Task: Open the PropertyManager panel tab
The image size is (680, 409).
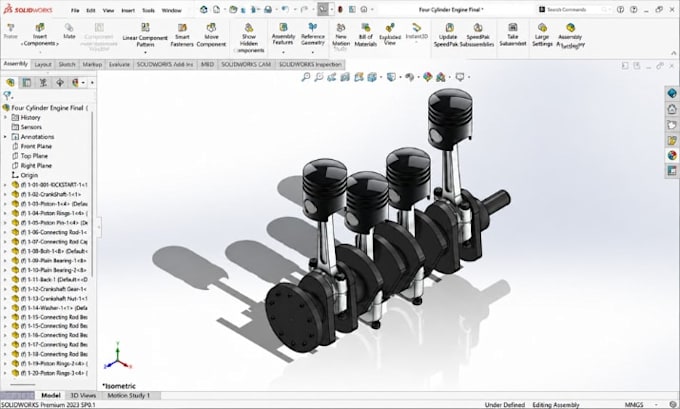Action: (x=27, y=82)
